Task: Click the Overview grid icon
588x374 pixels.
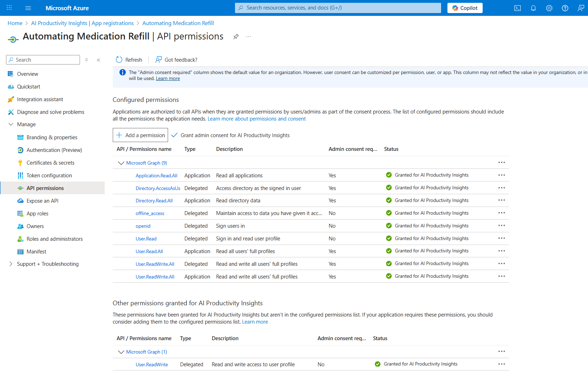Action: 11,74
